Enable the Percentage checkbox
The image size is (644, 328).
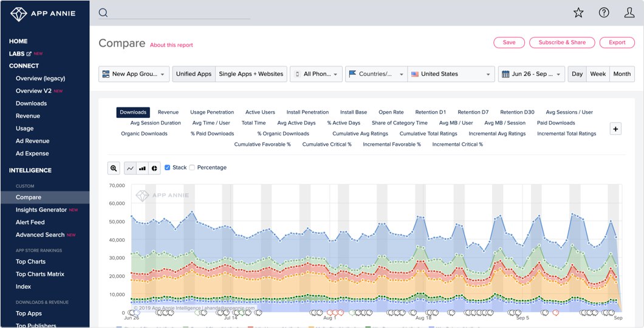click(x=192, y=168)
